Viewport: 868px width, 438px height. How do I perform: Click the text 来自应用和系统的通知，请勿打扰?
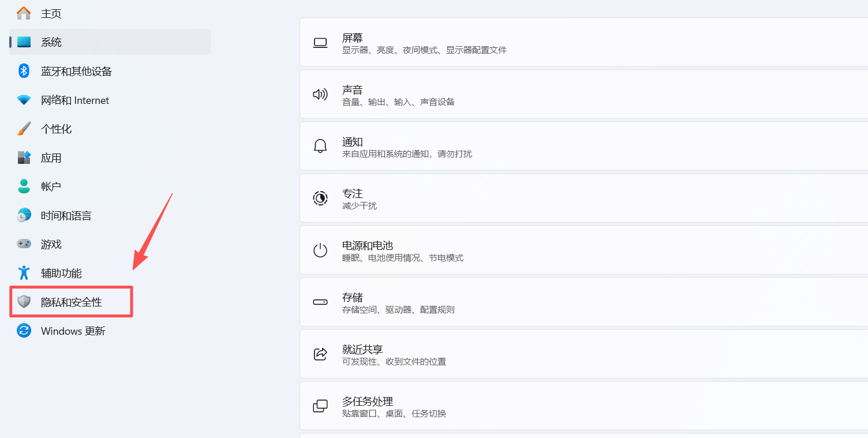click(x=407, y=154)
